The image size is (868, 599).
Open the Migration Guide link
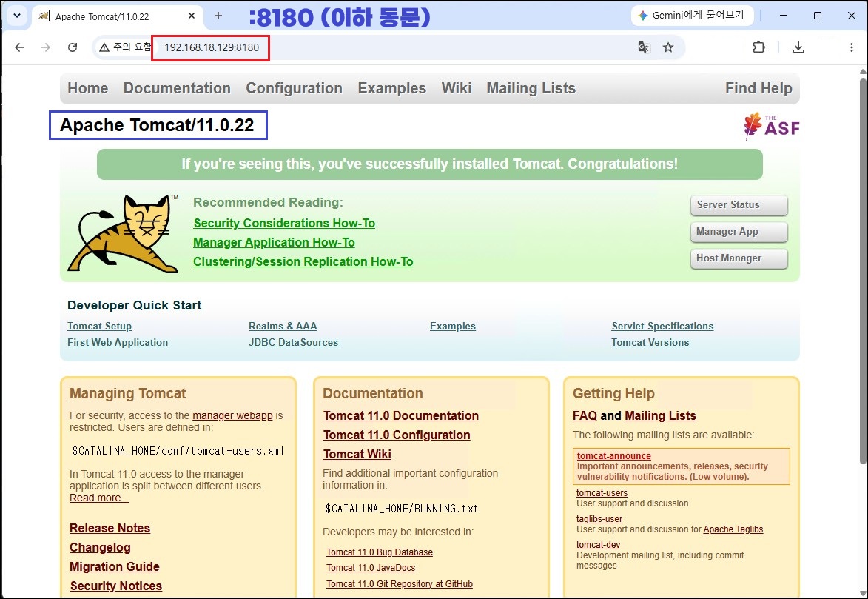115,567
